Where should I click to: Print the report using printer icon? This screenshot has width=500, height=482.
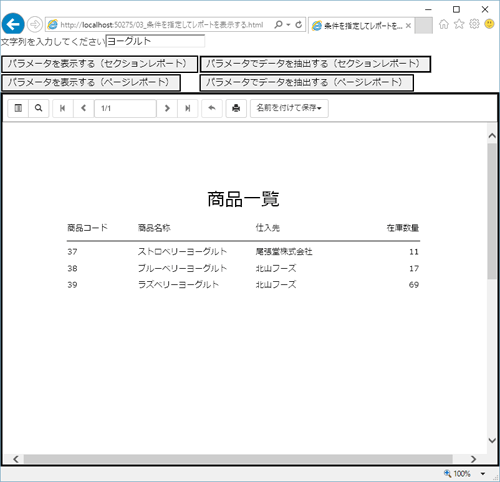point(236,108)
